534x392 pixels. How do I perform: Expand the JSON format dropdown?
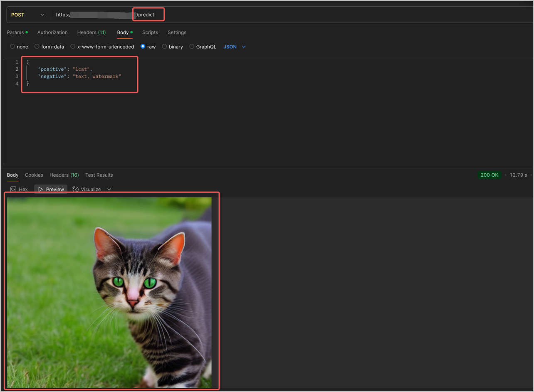pyautogui.click(x=235, y=47)
